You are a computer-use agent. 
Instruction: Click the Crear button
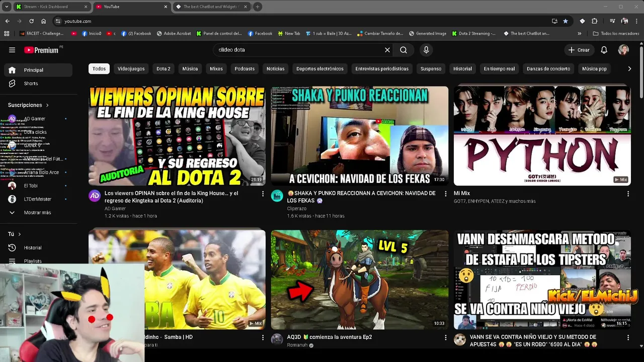pyautogui.click(x=579, y=50)
